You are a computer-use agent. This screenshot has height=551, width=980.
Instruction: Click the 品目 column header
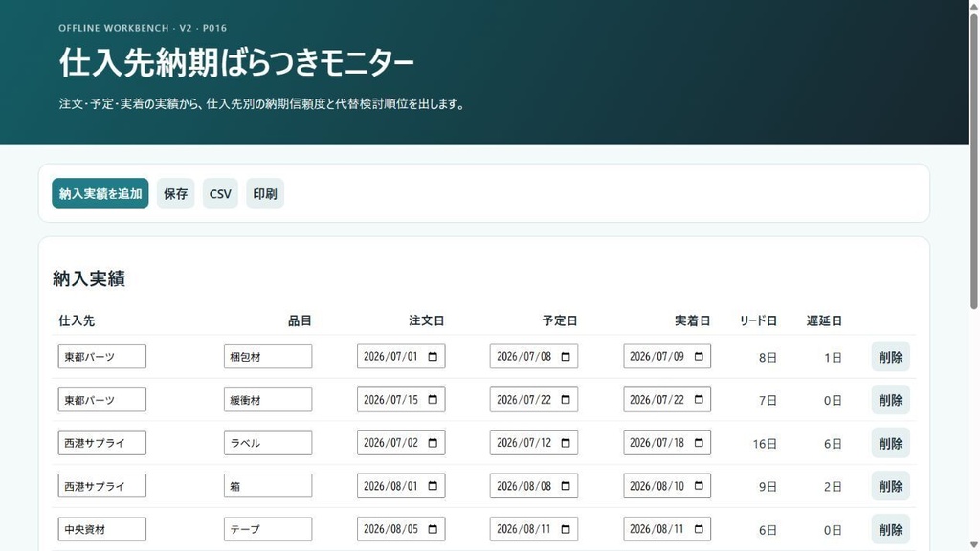click(300, 320)
